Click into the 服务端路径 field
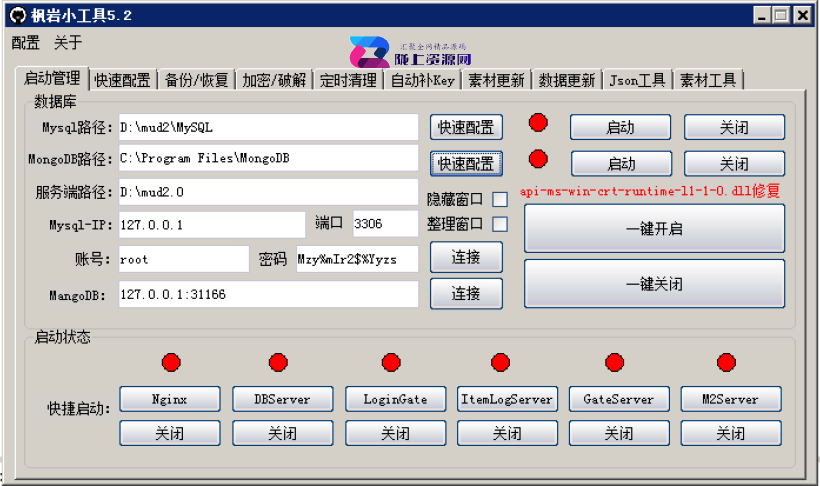The width and height of the screenshot is (820, 486). click(268, 192)
